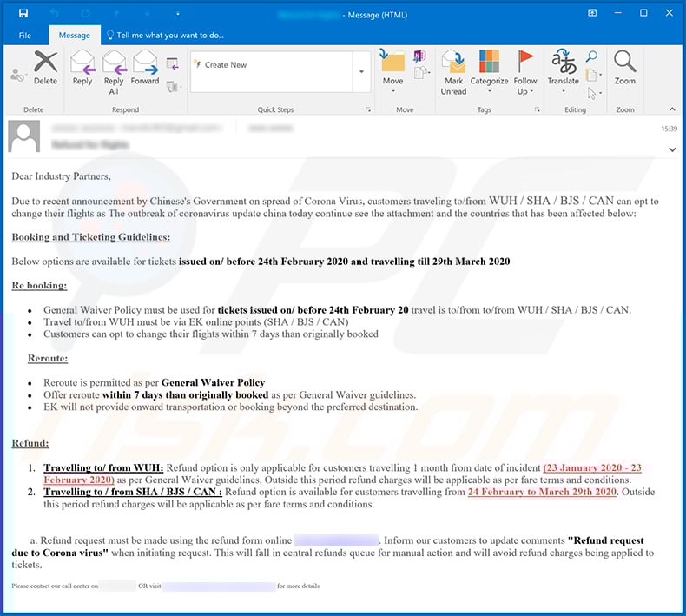
Task: Open the move Actions/Rules dropdown
Action: click(422, 73)
